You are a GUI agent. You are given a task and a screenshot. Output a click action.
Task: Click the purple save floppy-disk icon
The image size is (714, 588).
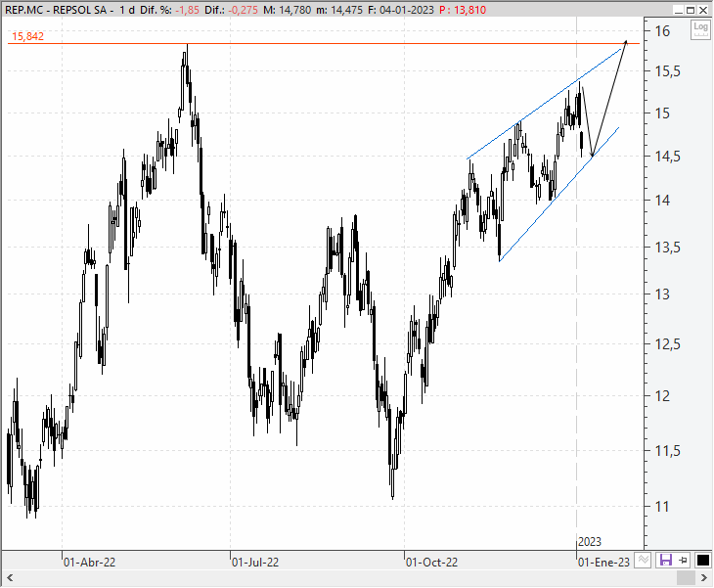(666, 561)
